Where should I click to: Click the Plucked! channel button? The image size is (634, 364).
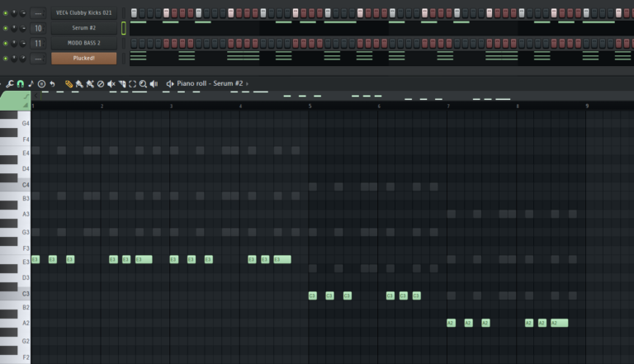pos(83,58)
